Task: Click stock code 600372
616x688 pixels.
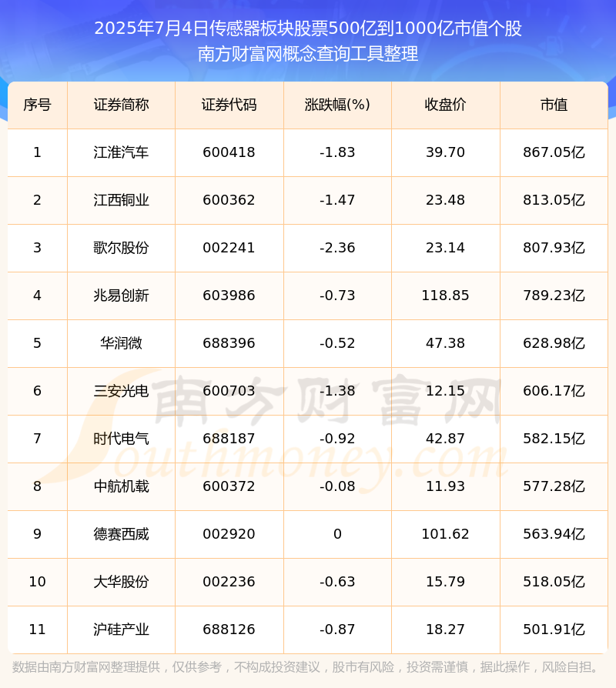Action: coord(229,486)
